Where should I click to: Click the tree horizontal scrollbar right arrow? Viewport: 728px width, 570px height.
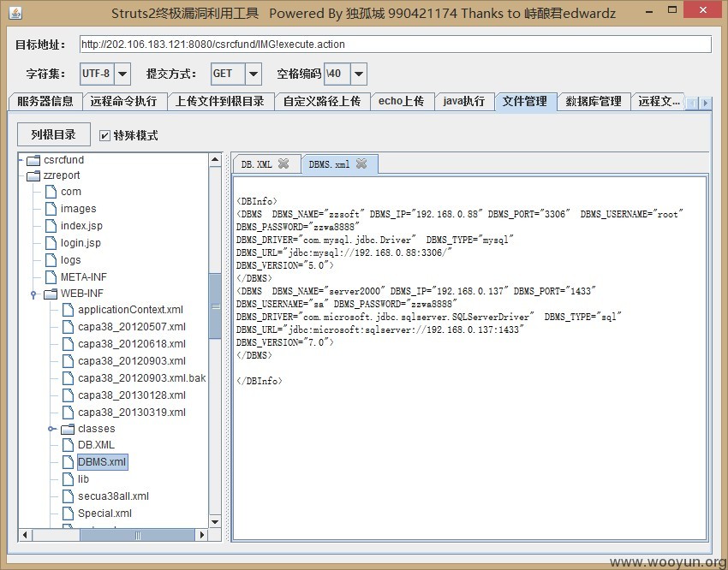[202, 535]
